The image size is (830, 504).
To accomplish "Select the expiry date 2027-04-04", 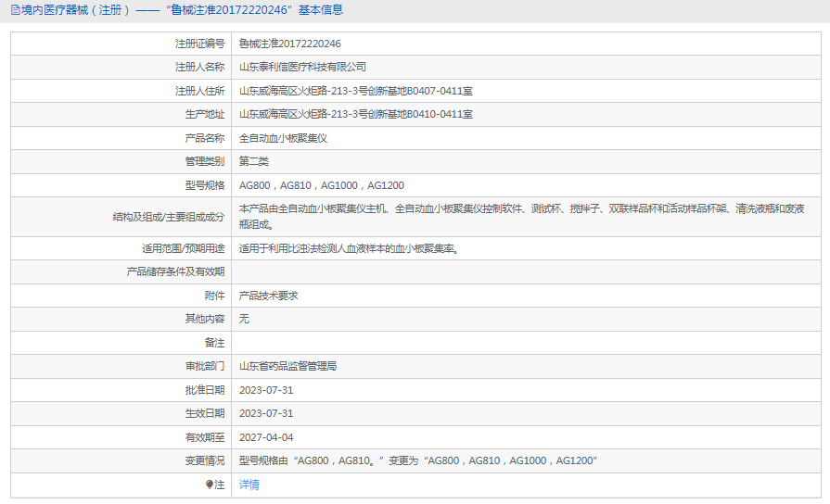I will (266, 437).
